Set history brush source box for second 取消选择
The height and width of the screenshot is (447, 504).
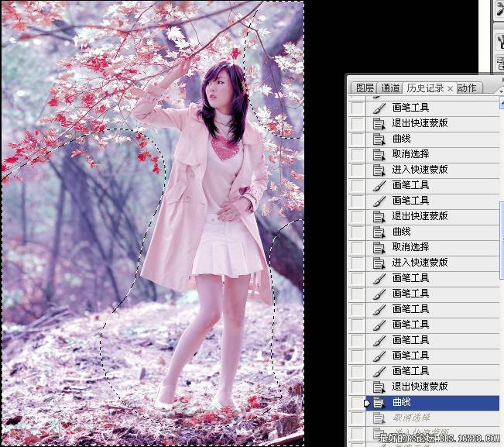point(357,247)
